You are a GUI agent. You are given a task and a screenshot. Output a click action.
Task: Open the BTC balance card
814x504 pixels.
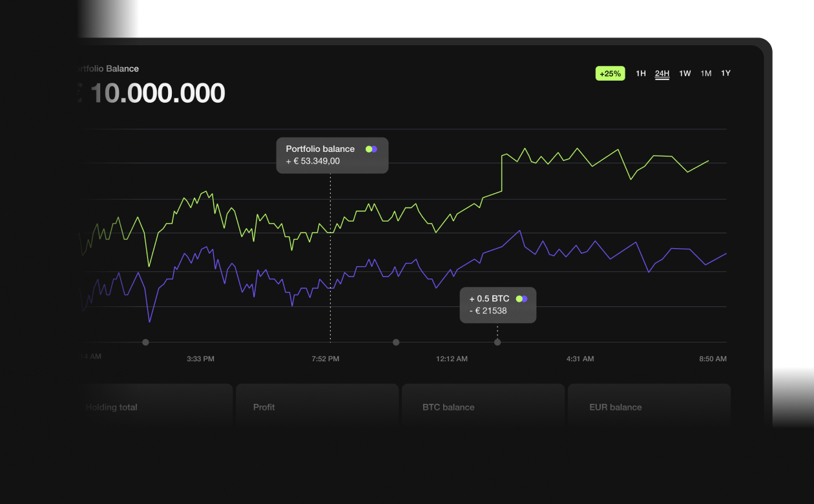pyautogui.click(x=483, y=406)
